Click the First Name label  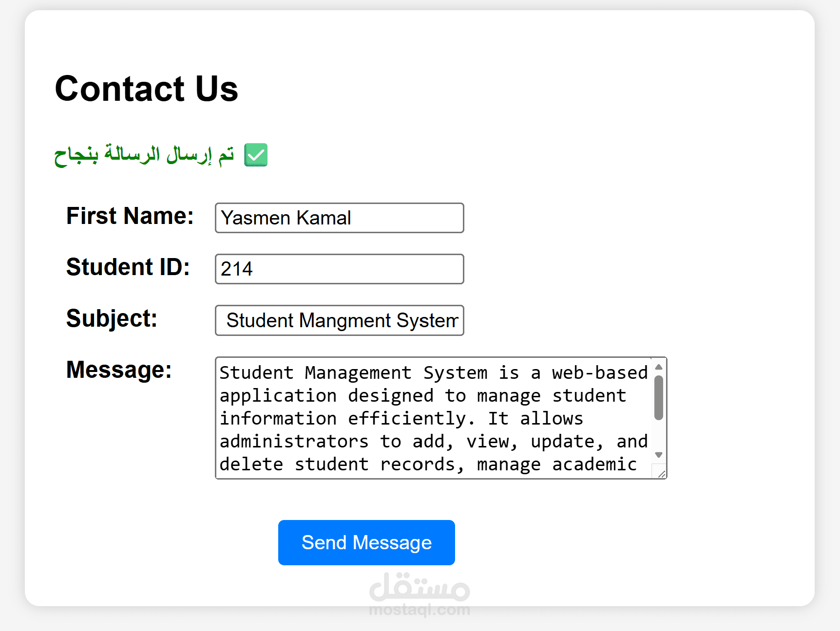[130, 216]
